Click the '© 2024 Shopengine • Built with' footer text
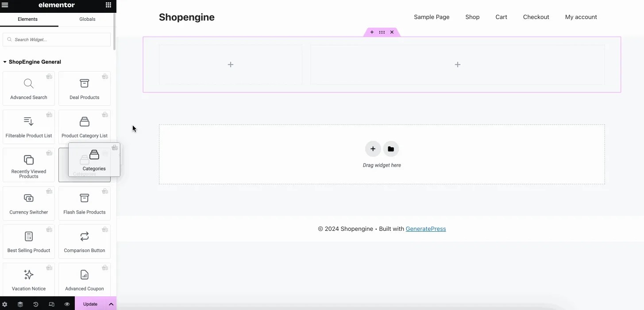The height and width of the screenshot is (310, 644). pos(361,229)
